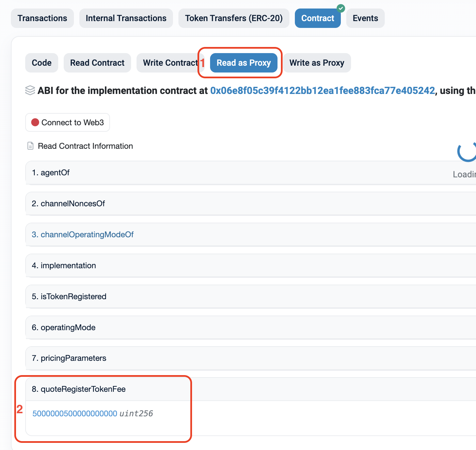This screenshot has width=476, height=450.
Task: Open the Transactions tab
Action: click(42, 18)
